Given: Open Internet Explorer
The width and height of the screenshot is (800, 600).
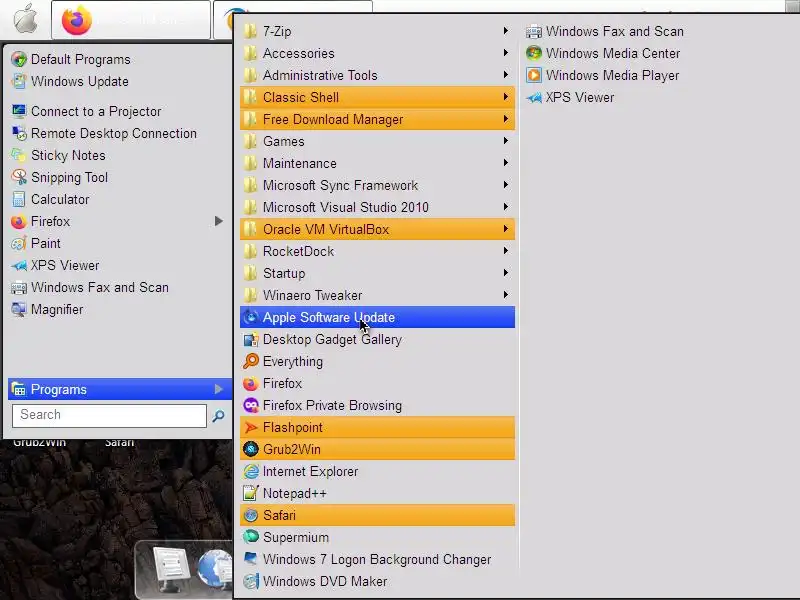Looking at the screenshot, I should pyautogui.click(x=378, y=470).
